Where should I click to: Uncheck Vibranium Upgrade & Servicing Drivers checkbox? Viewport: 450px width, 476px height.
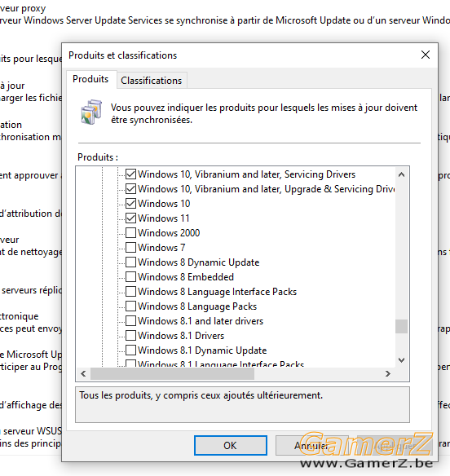coord(130,189)
